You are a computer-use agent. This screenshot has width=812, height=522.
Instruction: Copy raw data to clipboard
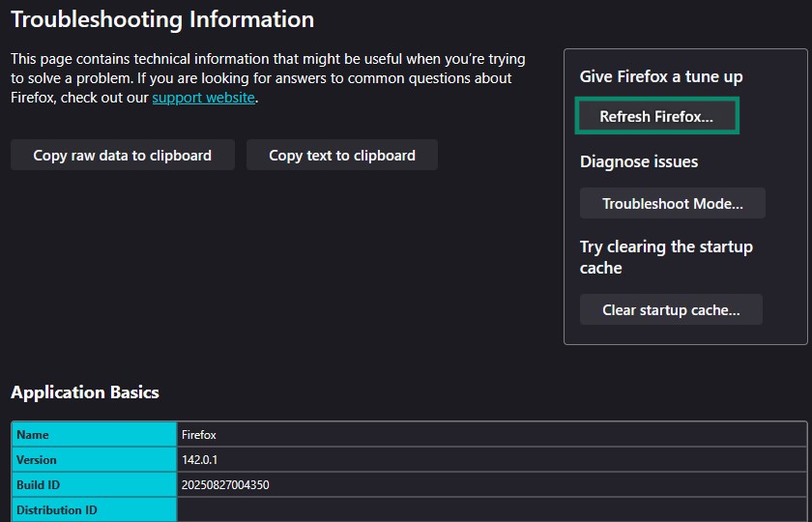[x=122, y=155]
